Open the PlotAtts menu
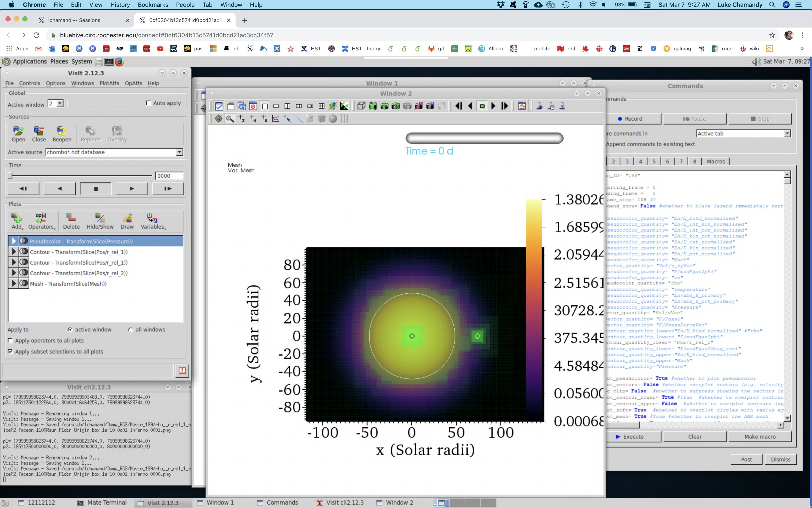 tap(109, 83)
